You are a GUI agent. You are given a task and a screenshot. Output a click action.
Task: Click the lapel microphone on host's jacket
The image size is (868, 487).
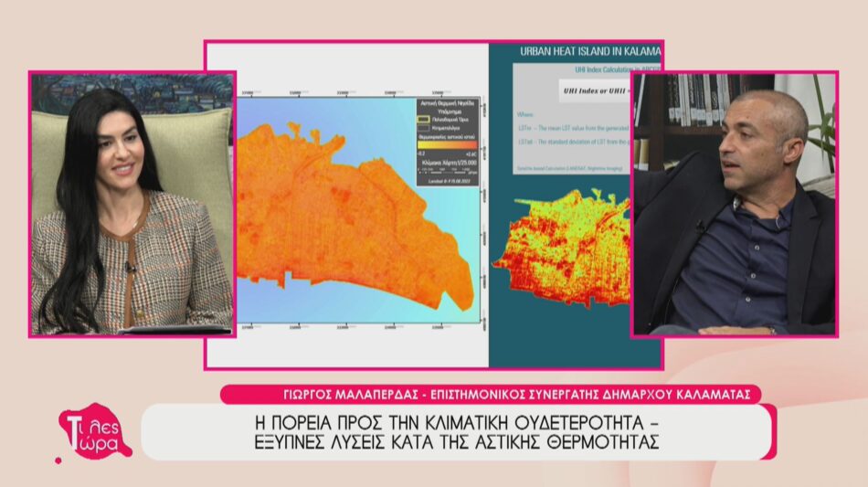[129, 267]
